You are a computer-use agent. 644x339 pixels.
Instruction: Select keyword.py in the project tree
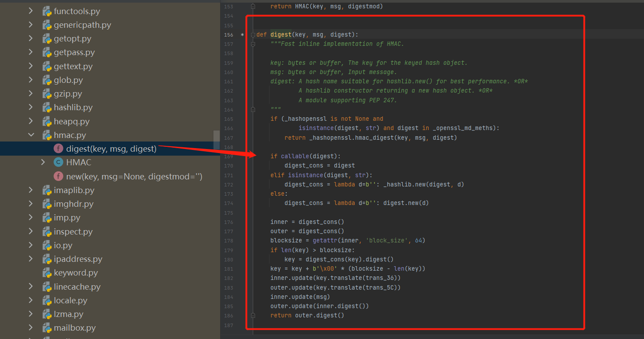[x=76, y=272]
